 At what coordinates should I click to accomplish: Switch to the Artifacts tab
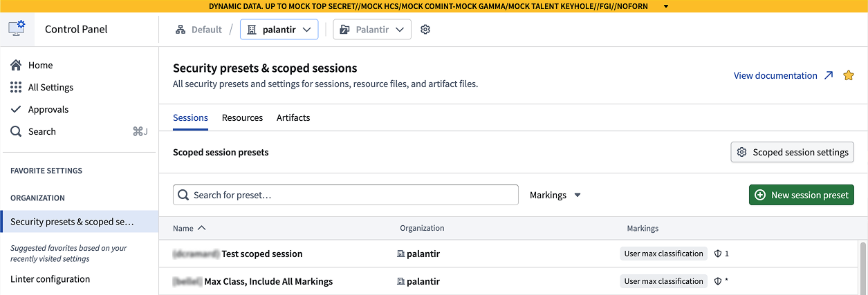click(x=293, y=117)
